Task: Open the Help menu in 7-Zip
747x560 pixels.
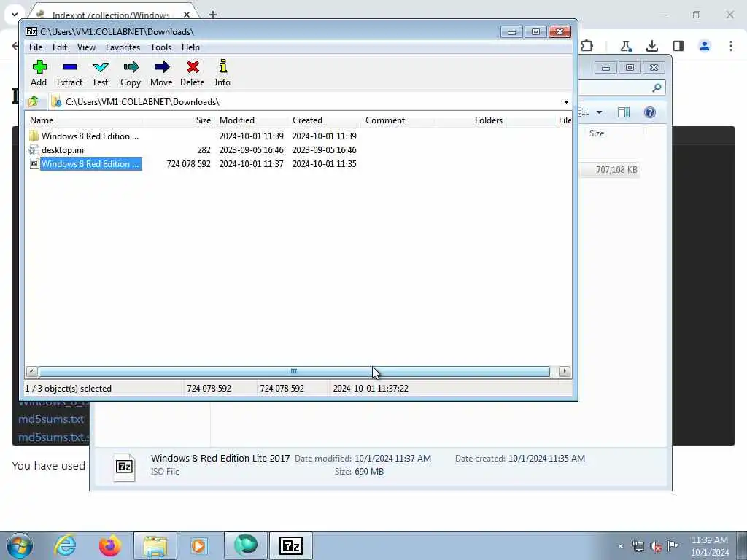Action: click(190, 47)
